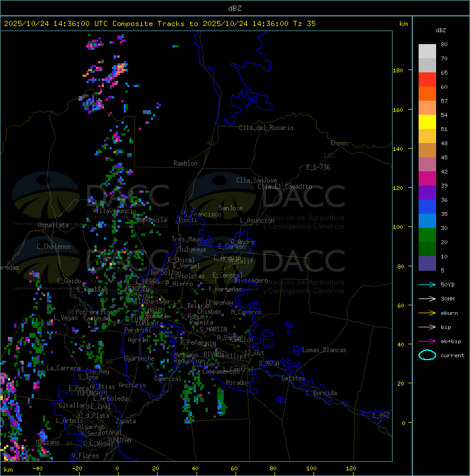This screenshot has height=476, width=470.
Task: Click the 'TUPUNGATO' city label
Action: pyautogui.click(x=92, y=393)
